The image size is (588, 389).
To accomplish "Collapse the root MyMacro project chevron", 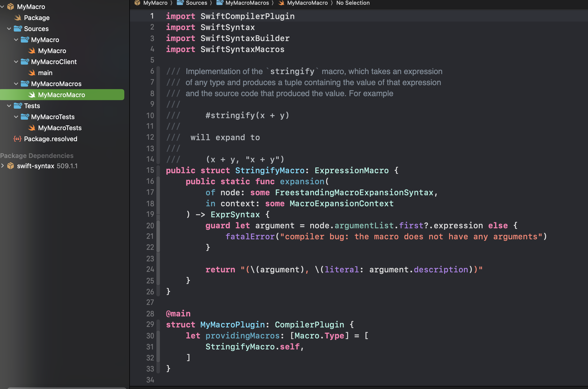I will [x=2, y=7].
